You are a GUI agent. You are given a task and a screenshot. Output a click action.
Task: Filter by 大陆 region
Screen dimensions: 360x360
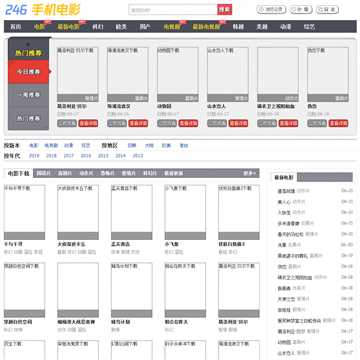[149, 146]
